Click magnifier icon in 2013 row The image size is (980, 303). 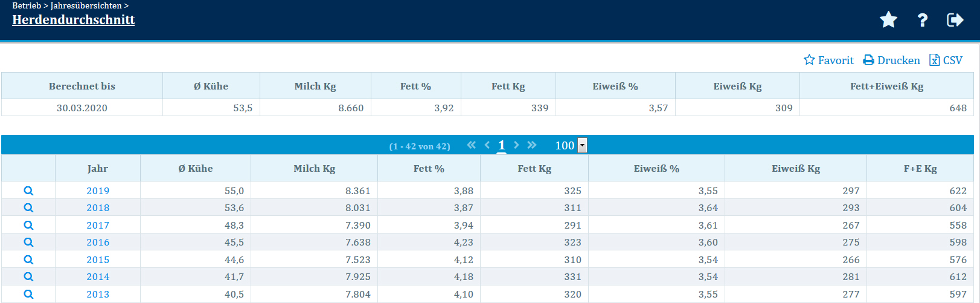tap(28, 294)
